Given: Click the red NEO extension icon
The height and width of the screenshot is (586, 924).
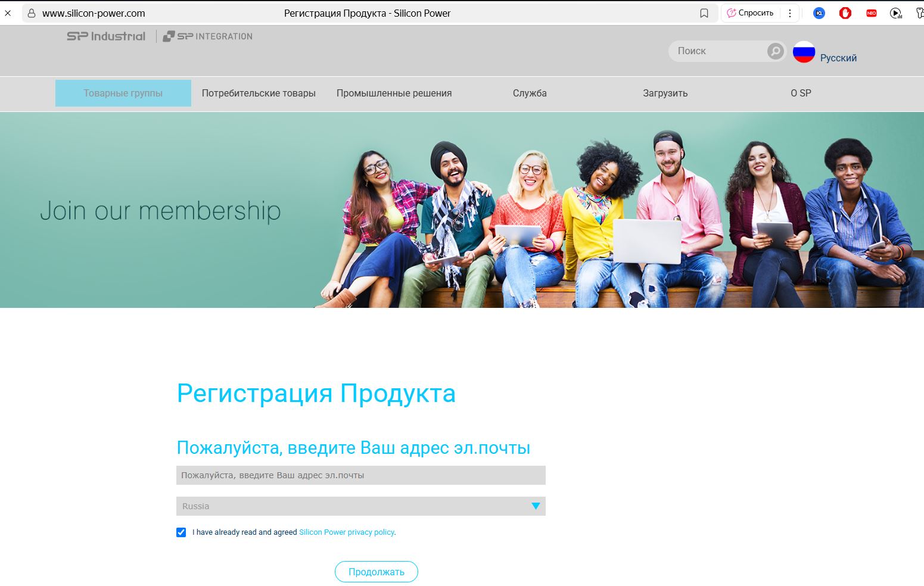Looking at the screenshot, I should [x=872, y=13].
